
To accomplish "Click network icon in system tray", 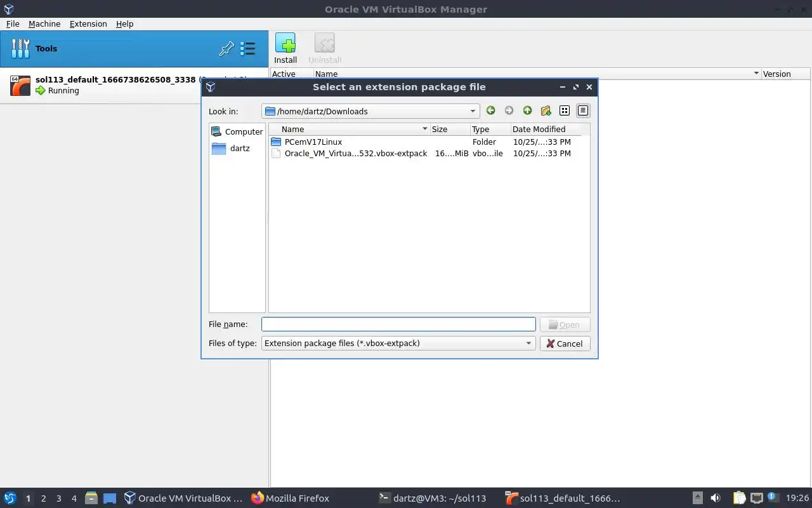I will tap(756, 498).
